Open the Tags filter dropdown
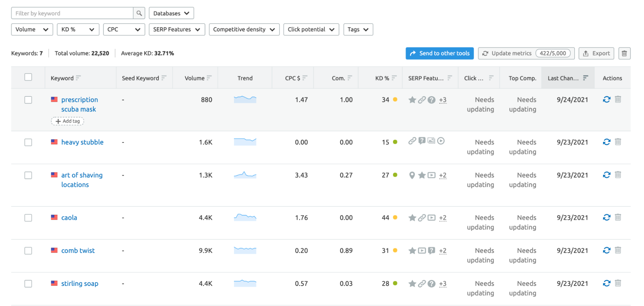The width and height of the screenshot is (644, 306). pos(358,30)
